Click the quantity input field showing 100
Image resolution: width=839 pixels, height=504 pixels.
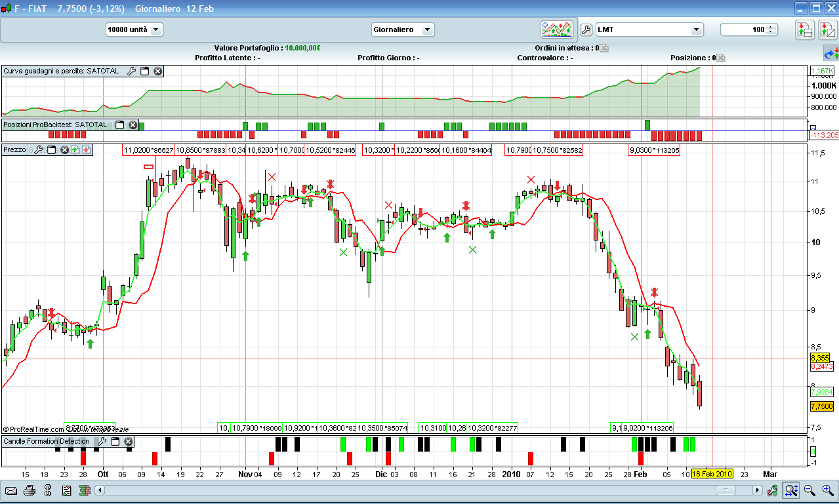pyautogui.click(x=744, y=29)
